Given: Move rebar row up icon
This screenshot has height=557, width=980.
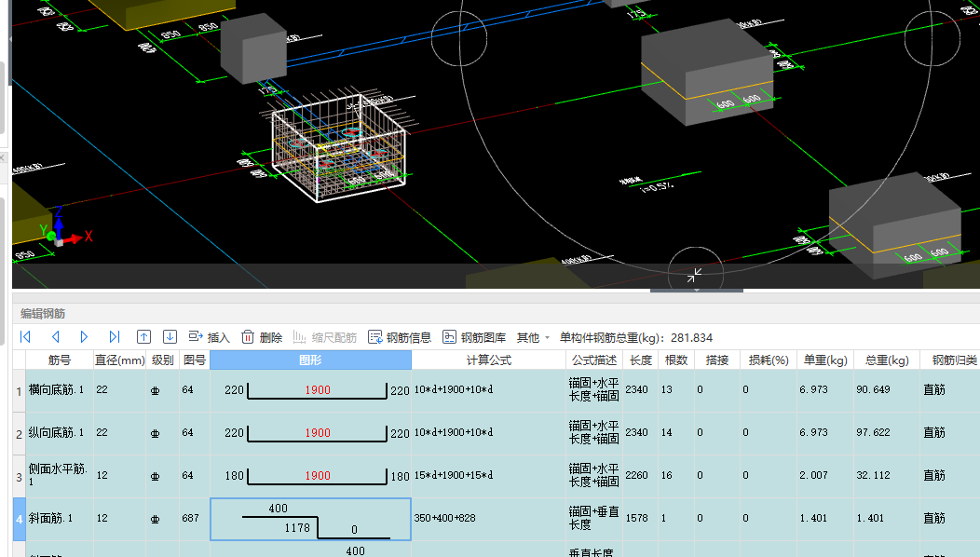Looking at the screenshot, I should [x=143, y=337].
